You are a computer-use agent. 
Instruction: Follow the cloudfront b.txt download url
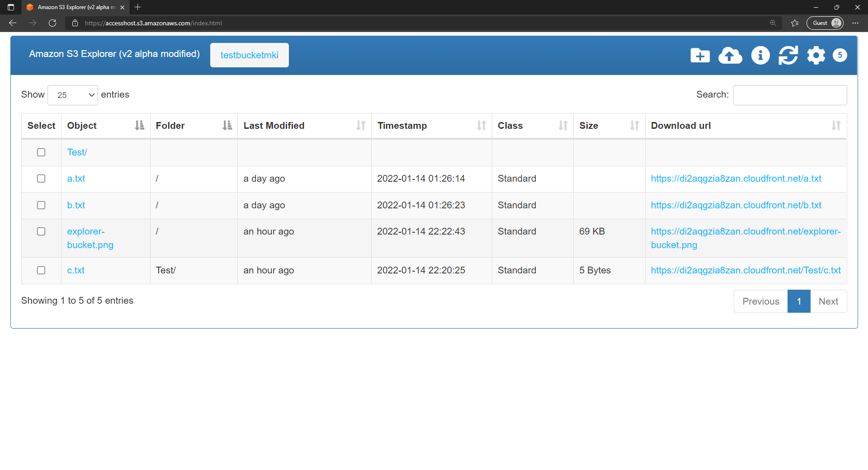(736, 205)
